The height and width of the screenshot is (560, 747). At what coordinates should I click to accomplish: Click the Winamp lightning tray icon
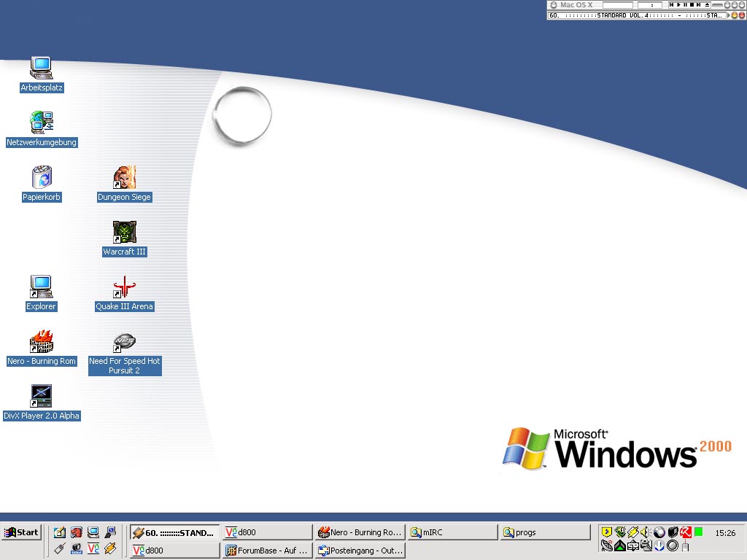(633, 532)
